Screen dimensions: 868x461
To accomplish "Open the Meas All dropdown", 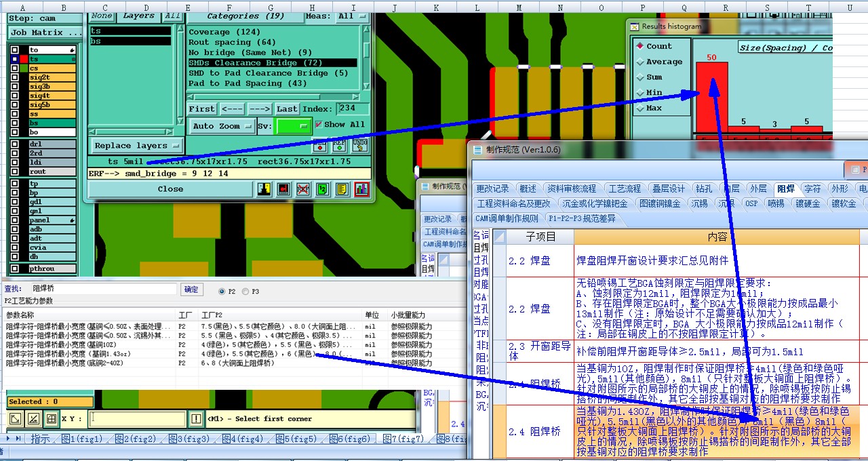I will pyautogui.click(x=352, y=16).
